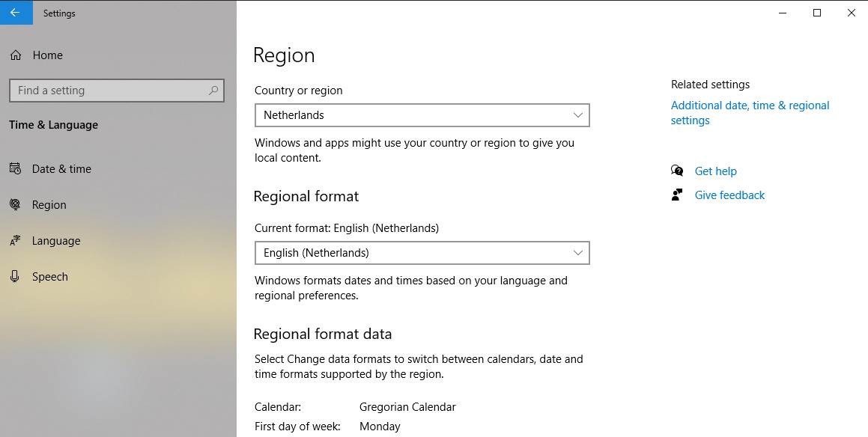Click the Give feedback link
Viewport: 868px width, 437px height.
click(x=729, y=195)
